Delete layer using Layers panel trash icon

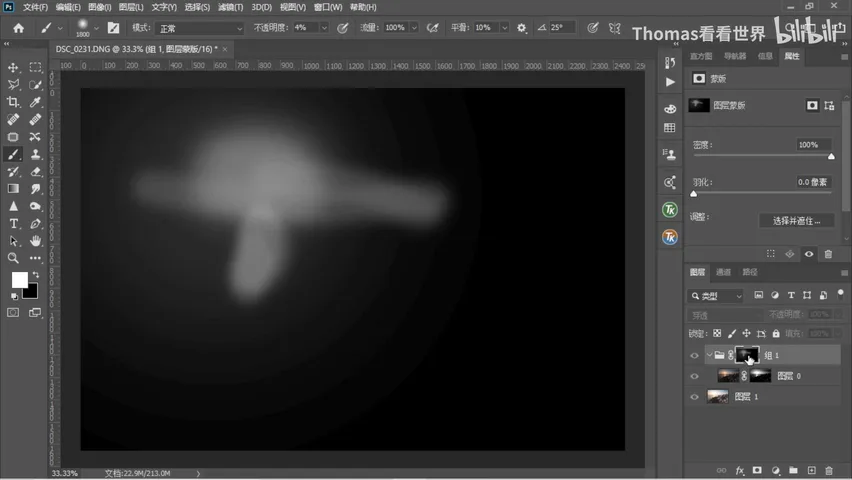click(829, 470)
